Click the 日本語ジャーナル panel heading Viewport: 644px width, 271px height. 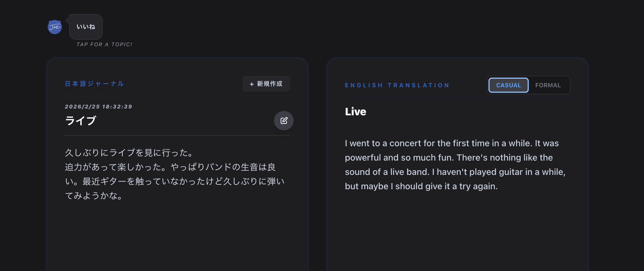coord(94,83)
